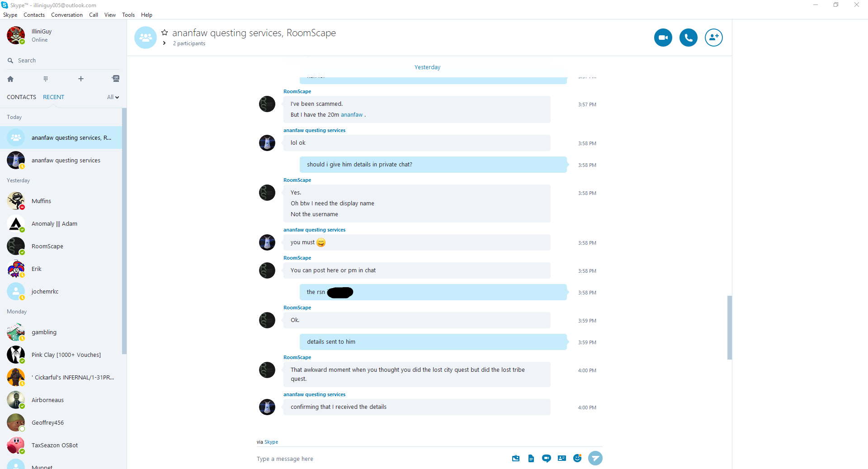The width and height of the screenshot is (868, 469).
Task: Click the ananfaw link in message
Action: click(x=352, y=115)
